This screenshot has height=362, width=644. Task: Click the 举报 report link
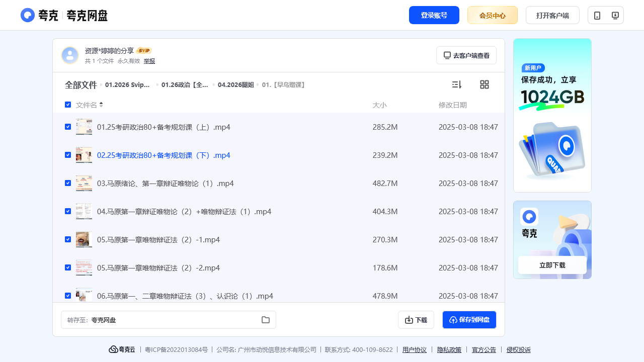pyautogui.click(x=149, y=61)
